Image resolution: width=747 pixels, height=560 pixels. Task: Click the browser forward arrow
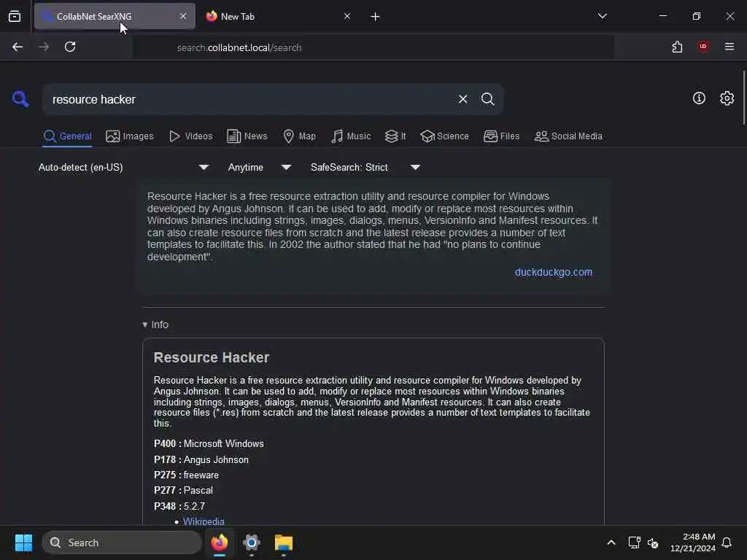(44, 47)
